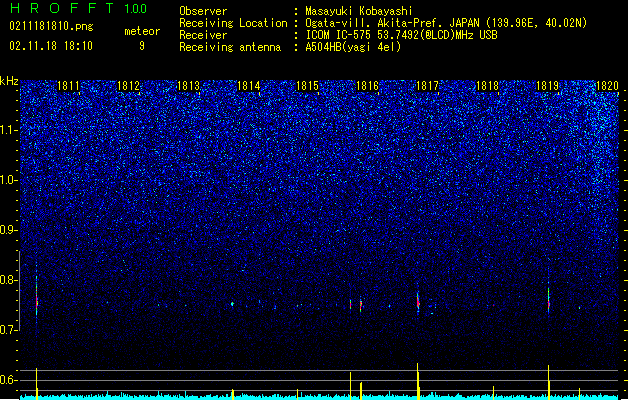Click the timestamp 02.11.18 18:10
Viewport: 629px width, 400px height.
click(x=51, y=46)
